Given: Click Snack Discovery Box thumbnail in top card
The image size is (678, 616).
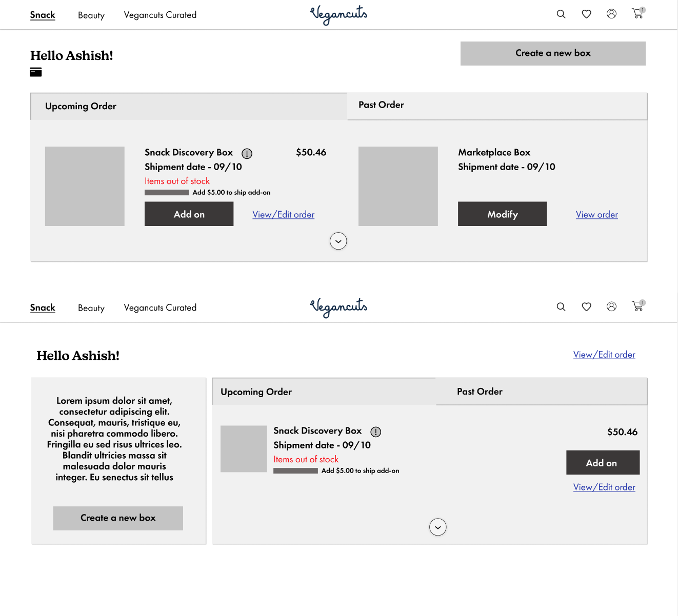Looking at the screenshot, I should pyautogui.click(x=85, y=186).
